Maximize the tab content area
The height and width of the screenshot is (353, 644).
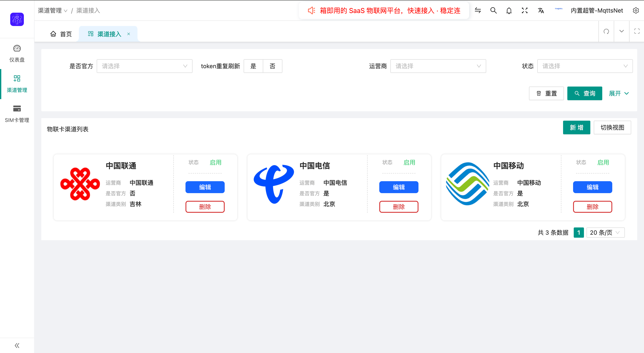tap(637, 32)
